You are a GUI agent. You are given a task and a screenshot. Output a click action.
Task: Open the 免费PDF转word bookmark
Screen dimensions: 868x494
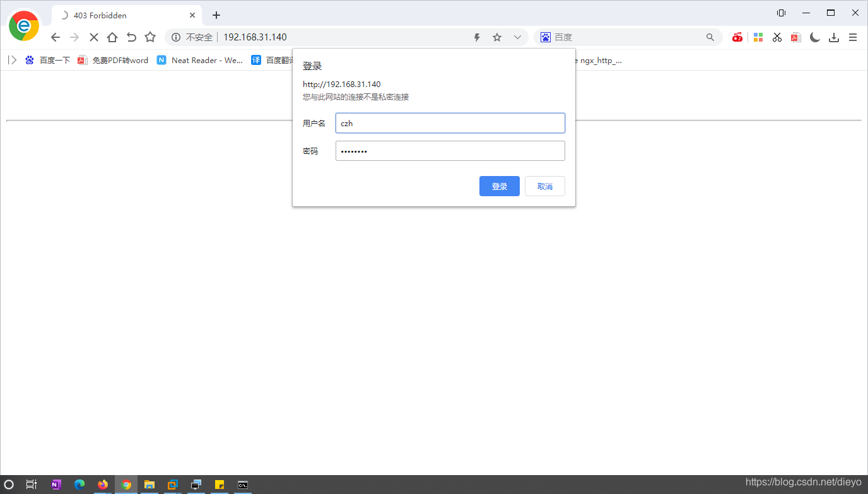click(113, 60)
